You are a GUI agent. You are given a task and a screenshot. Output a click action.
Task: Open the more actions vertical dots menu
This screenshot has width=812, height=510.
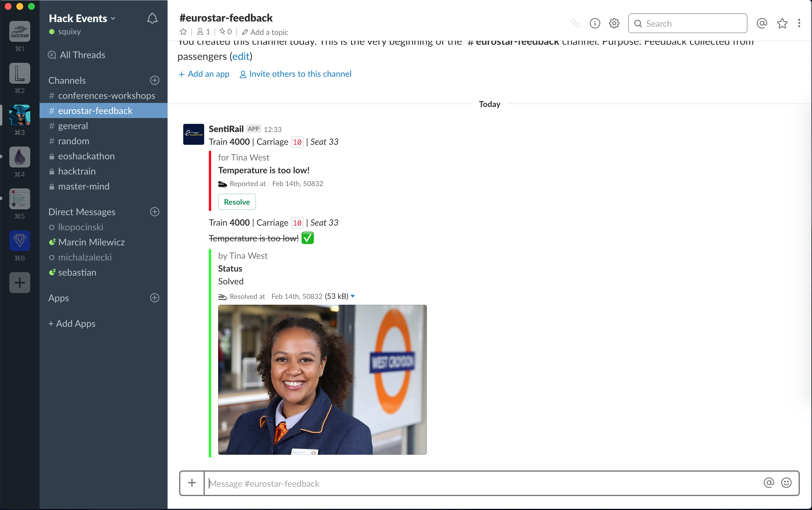(799, 24)
